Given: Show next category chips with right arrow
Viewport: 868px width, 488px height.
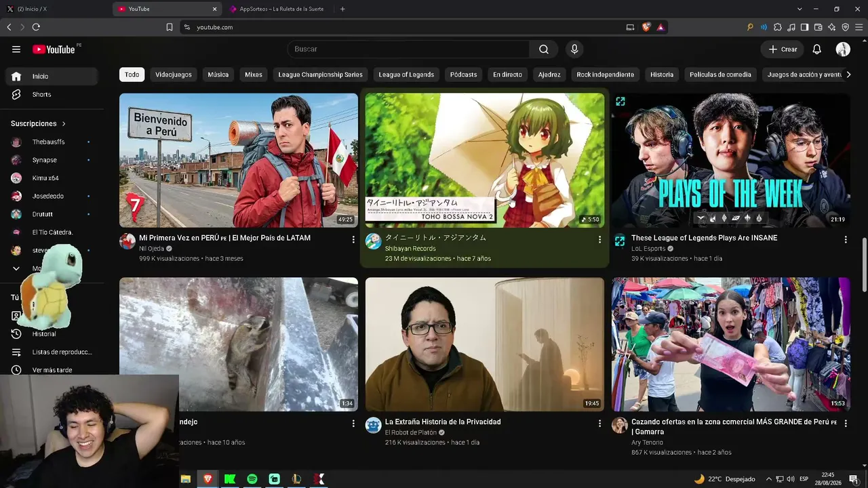Looking at the screenshot, I should [848, 75].
